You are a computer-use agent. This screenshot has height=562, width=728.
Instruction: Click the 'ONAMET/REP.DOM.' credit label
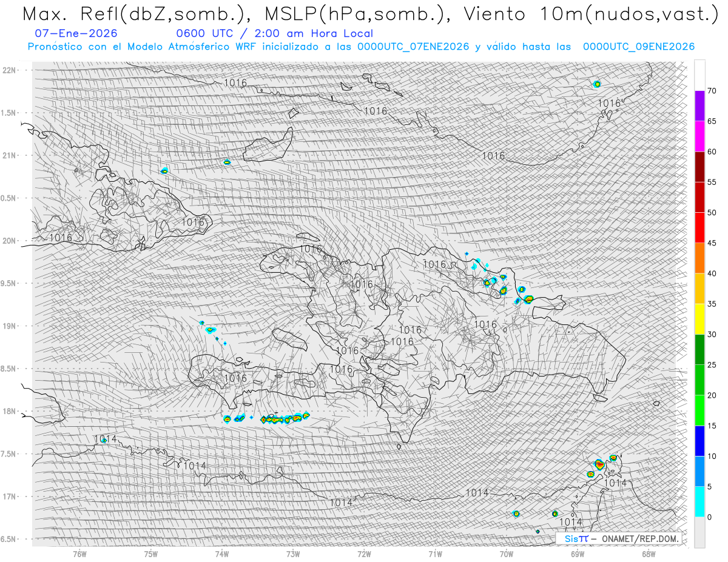pyautogui.click(x=640, y=538)
